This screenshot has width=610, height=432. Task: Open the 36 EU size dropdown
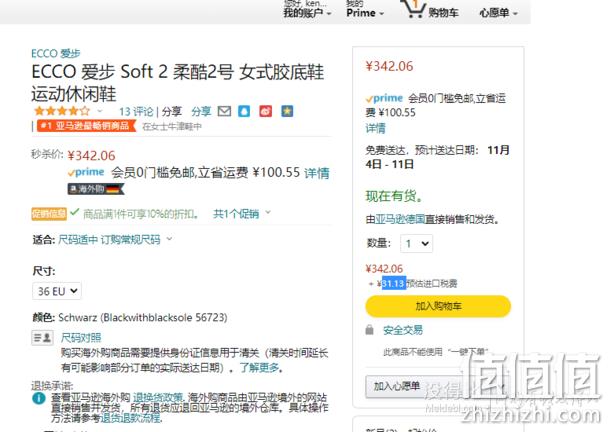pos(57,291)
